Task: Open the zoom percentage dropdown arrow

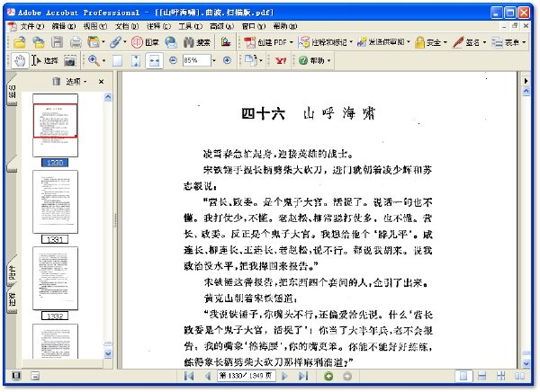Action: 214,60
